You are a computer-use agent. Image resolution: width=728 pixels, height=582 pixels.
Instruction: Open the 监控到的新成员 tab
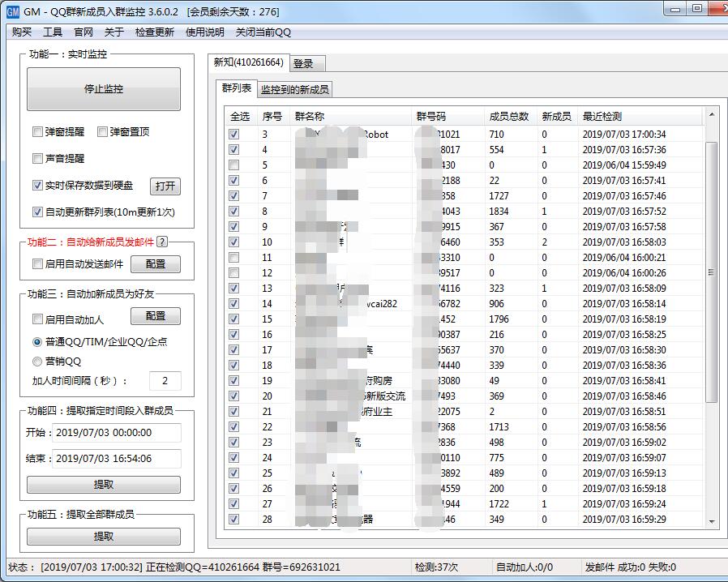(x=295, y=90)
